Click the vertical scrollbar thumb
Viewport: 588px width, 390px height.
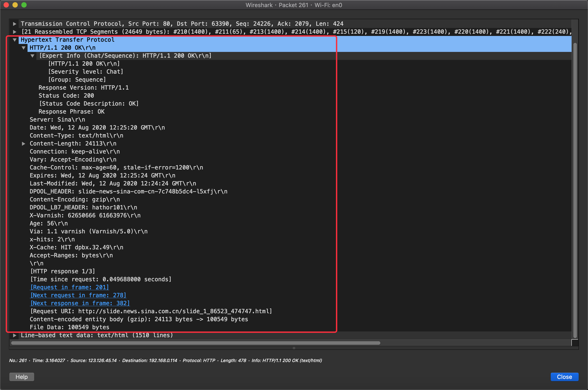(575, 190)
